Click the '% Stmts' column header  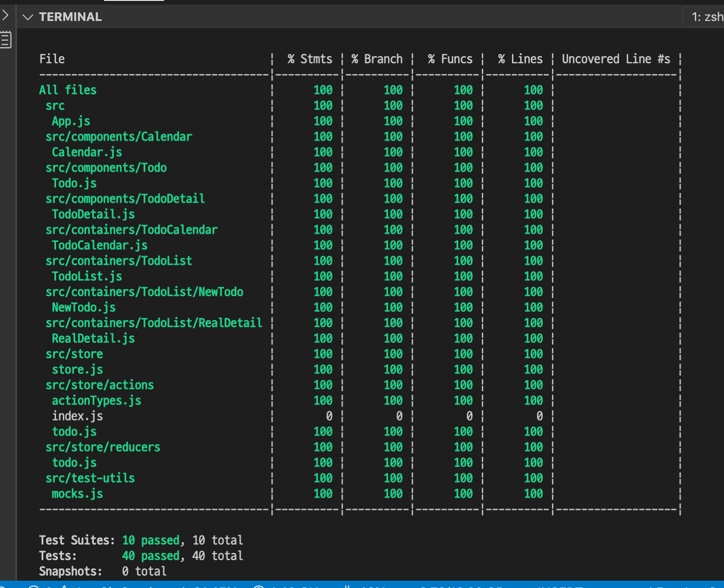click(x=310, y=59)
